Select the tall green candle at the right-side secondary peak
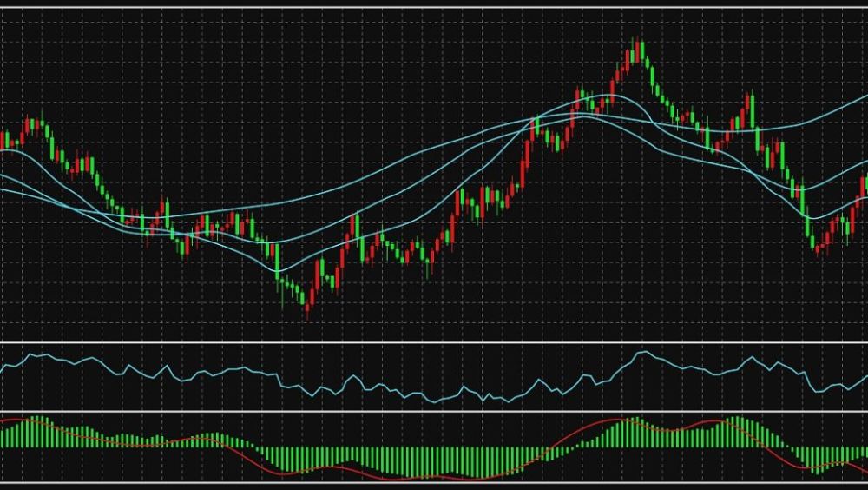The image size is (868, 490). (752, 113)
